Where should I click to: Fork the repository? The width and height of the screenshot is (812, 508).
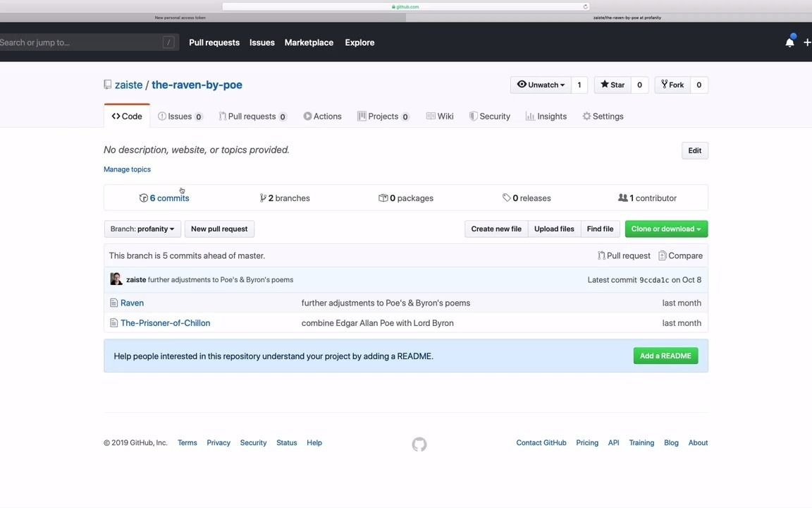click(672, 85)
